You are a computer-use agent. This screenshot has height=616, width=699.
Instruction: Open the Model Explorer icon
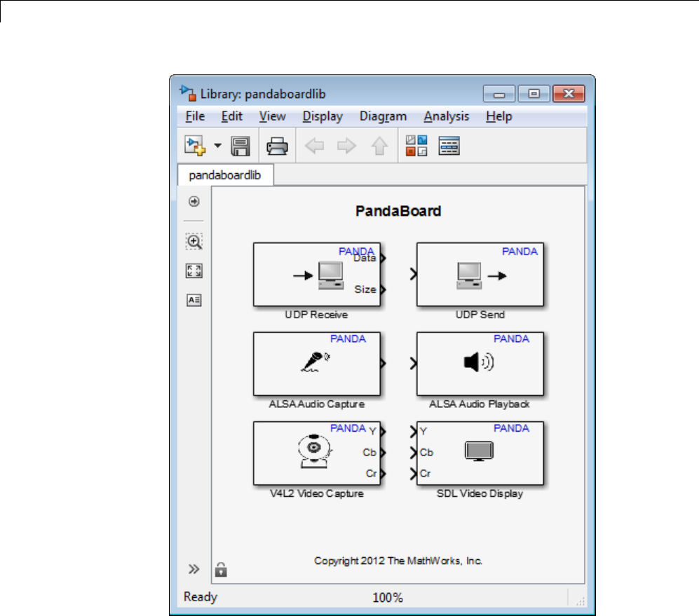click(x=449, y=146)
